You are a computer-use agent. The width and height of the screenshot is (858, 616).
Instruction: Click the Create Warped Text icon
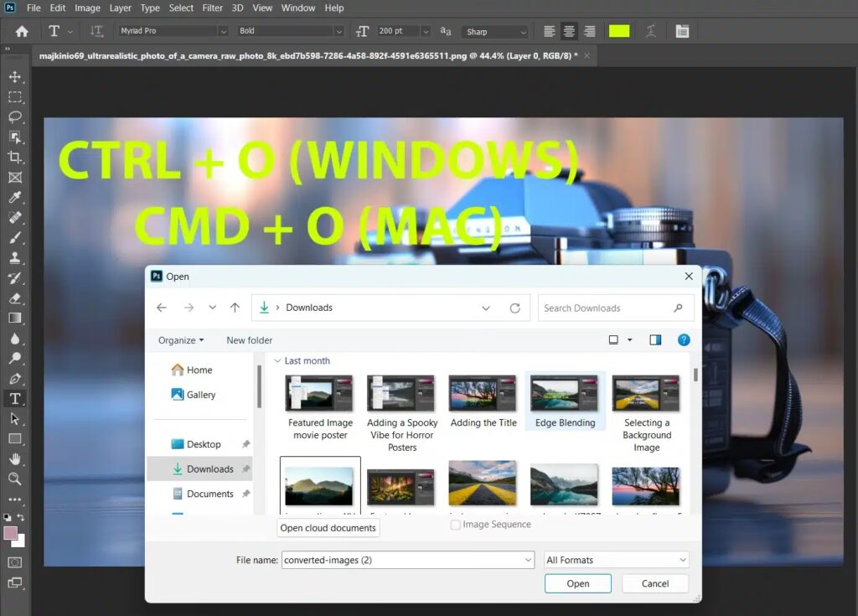(651, 31)
